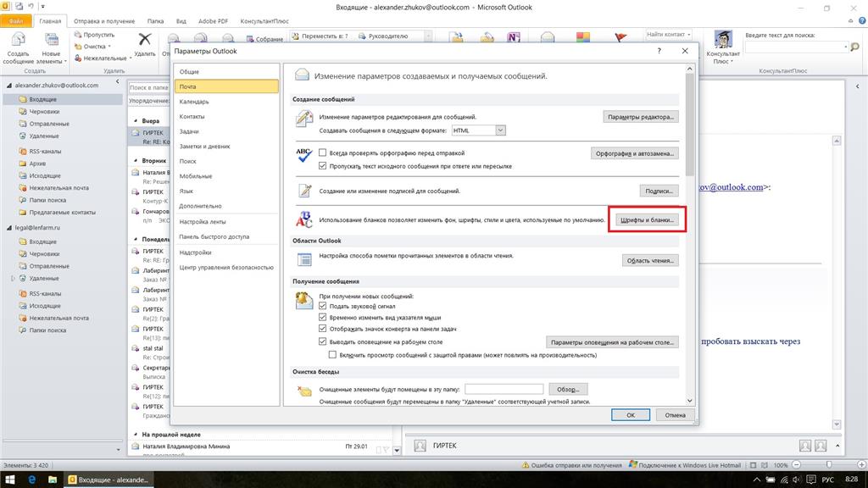Open the Найти контакт dropdown
868x488 pixels.
tap(688, 34)
